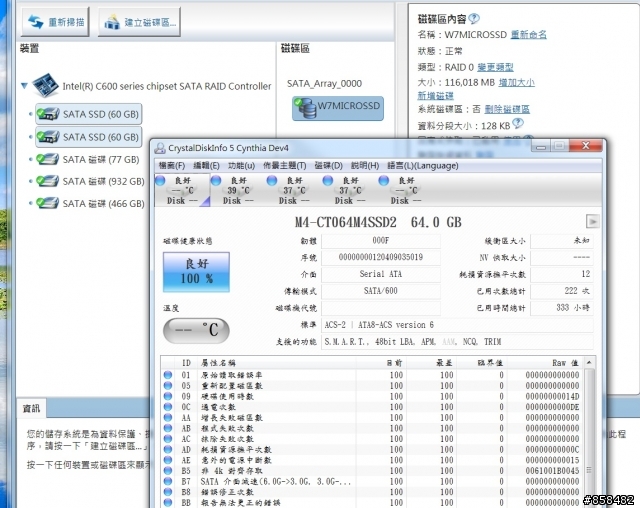Click the firmware field showing 000F
This screenshot has width=640, height=508.
coord(381,241)
